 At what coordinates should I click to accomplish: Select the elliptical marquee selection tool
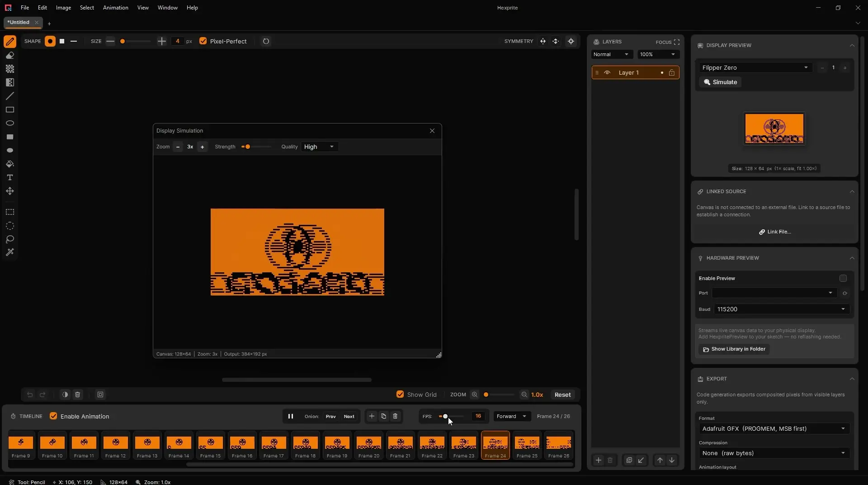click(10, 226)
